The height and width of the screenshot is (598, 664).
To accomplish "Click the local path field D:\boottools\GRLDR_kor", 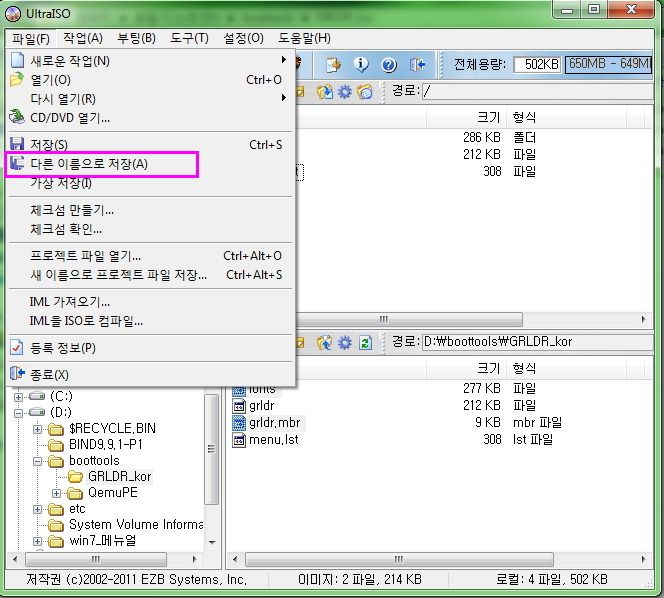I will pyautogui.click(x=537, y=341).
